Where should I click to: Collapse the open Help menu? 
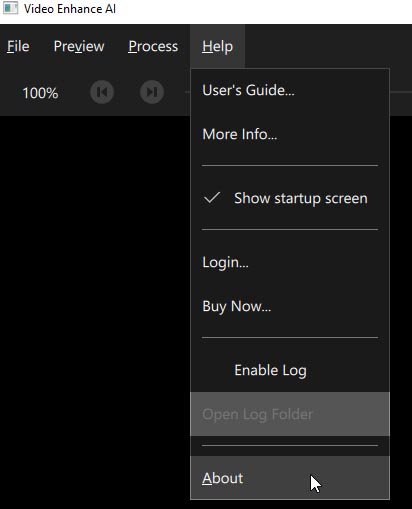tap(217, 46)
